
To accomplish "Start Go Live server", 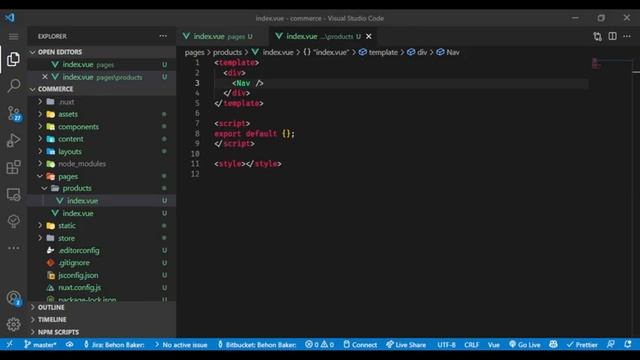I will (x=524, y=344).
